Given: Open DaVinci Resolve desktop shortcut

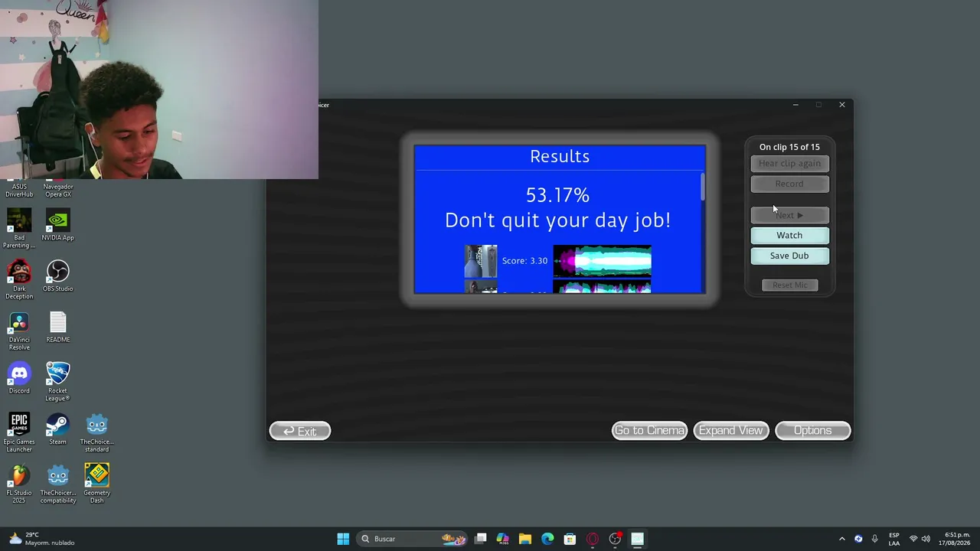Looking at the screenshot, I should point(19,330).
